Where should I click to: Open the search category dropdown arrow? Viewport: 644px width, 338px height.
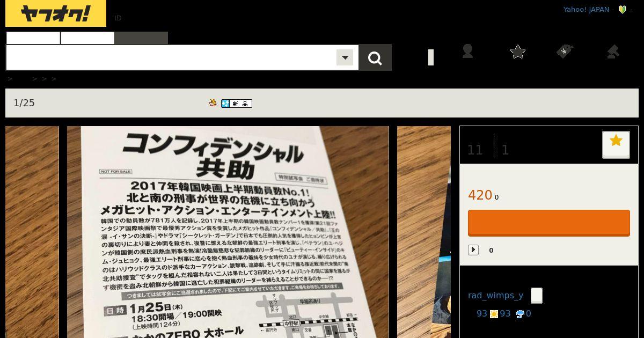345,57
